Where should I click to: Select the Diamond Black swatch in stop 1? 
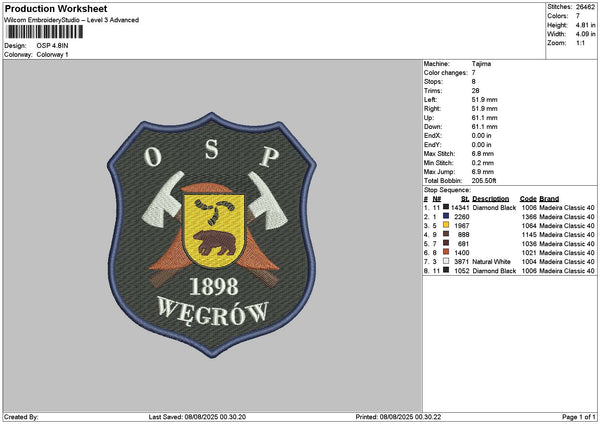(446, 207)
